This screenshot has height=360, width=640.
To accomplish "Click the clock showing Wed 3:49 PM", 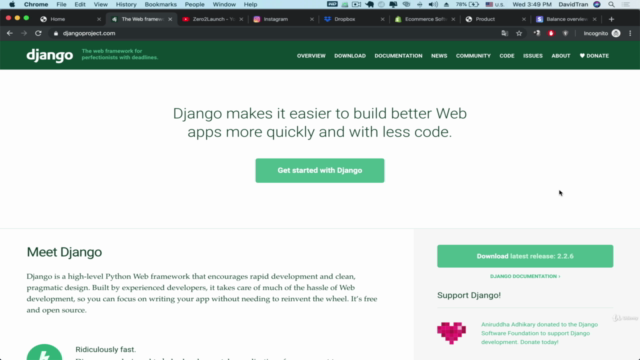I will 532,4.
